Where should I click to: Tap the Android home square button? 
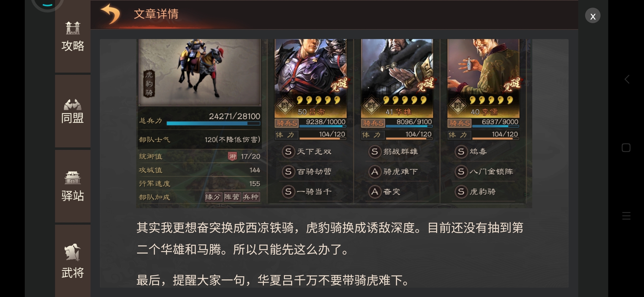pos(626,148)
